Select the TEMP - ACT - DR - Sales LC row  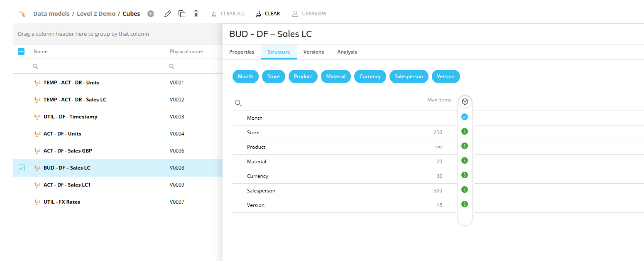[x=118, y=100]
